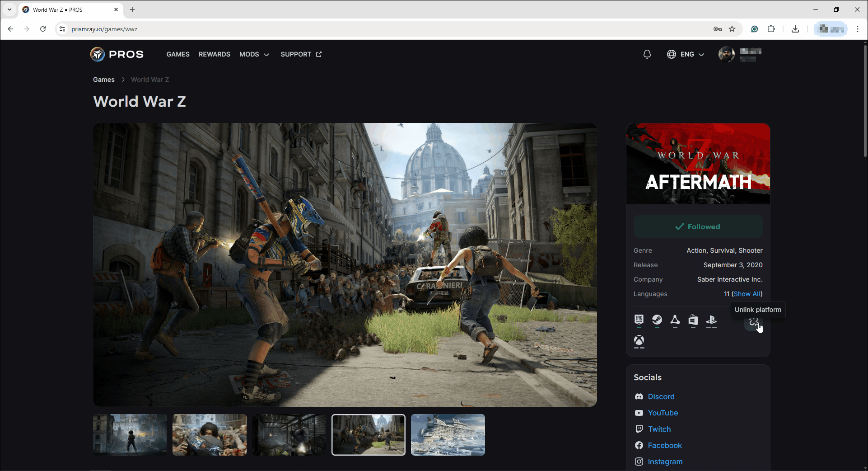Open the Discord social link
Viewport: 868px width, 471px height.
(x=661, y=396)
